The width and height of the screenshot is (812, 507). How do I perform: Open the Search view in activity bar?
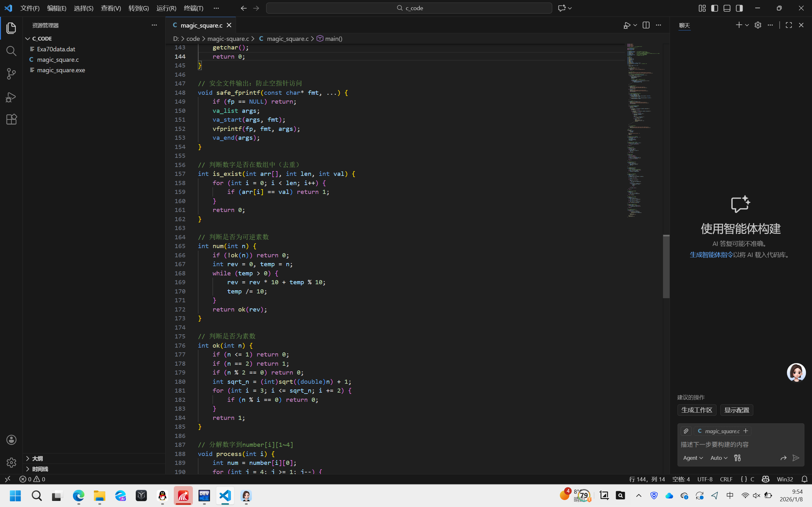tap(11, 51)
